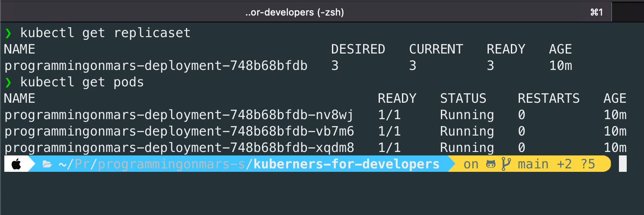
Task: Click the STATUS column header
Action: click(x=463, y=98)
